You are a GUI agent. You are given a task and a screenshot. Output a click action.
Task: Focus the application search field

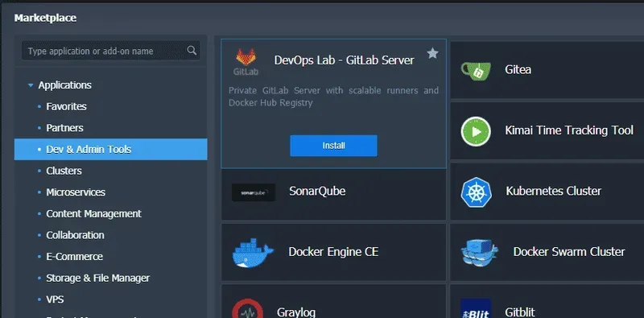111,51
